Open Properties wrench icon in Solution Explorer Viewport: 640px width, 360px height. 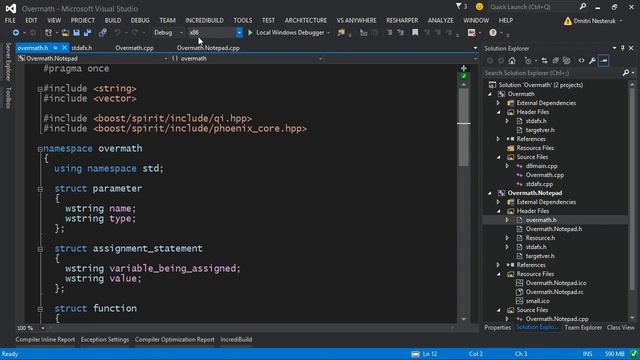pyautogui.click(x=592, y=61)
